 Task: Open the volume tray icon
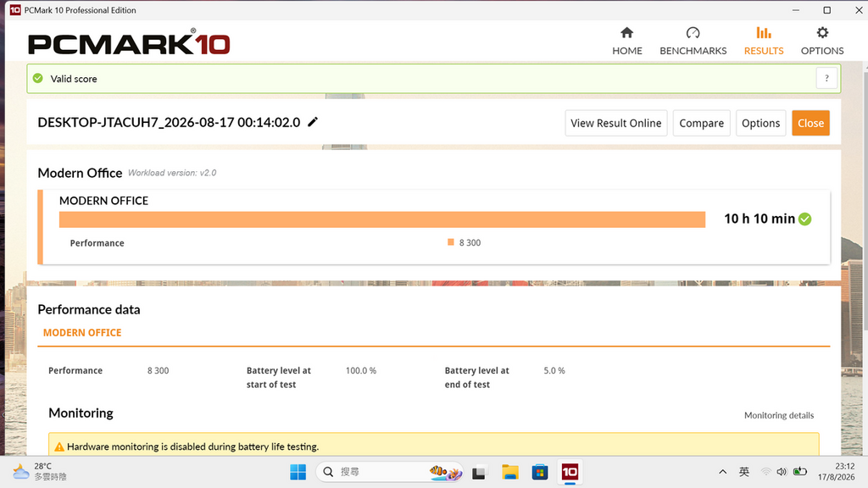tap(782, 472)
